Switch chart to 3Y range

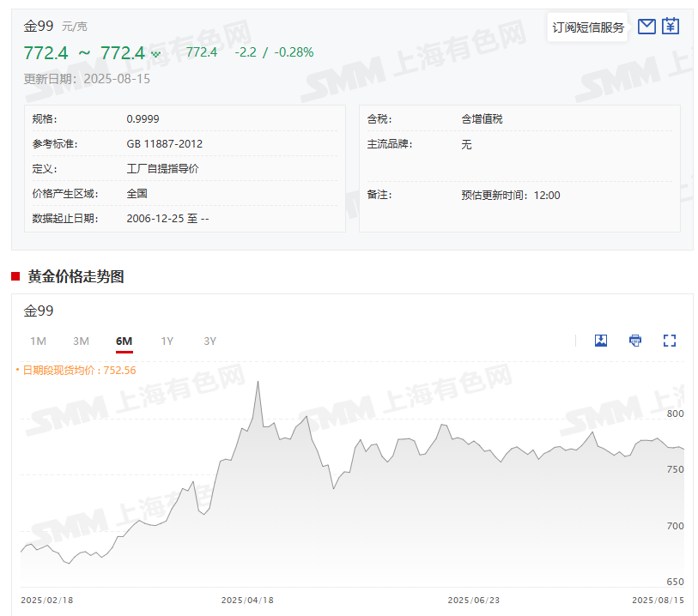(209, 341)
